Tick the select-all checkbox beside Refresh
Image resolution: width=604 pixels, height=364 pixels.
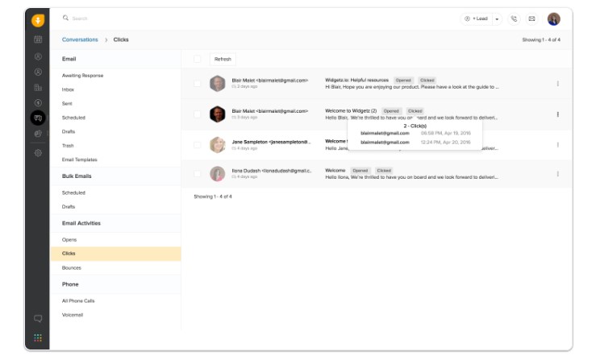coord(198,59)
